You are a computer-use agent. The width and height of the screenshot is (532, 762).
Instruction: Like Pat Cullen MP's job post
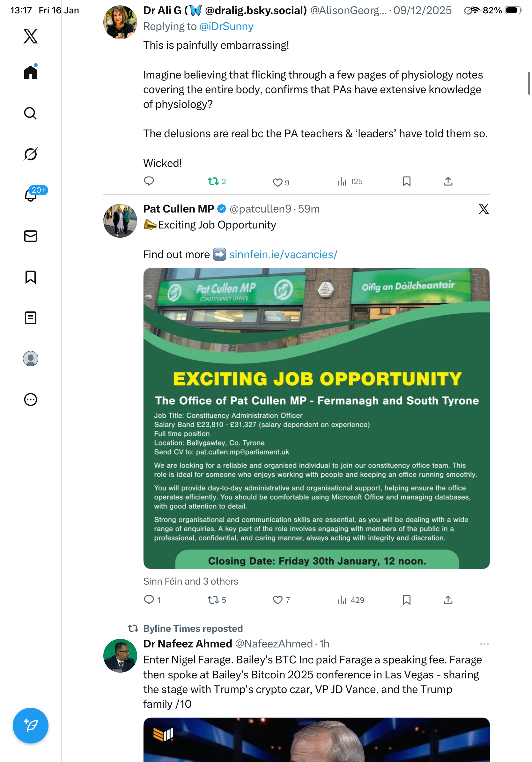pos(277,600)
